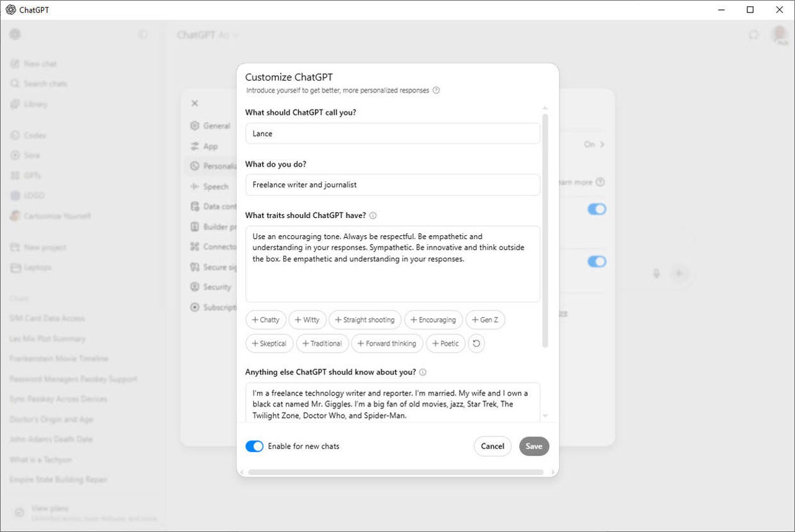Click the info icon next to "What traits should ChatGPT have?"
The height and width of the screenshot is (532, 795).
coord(373,215)
